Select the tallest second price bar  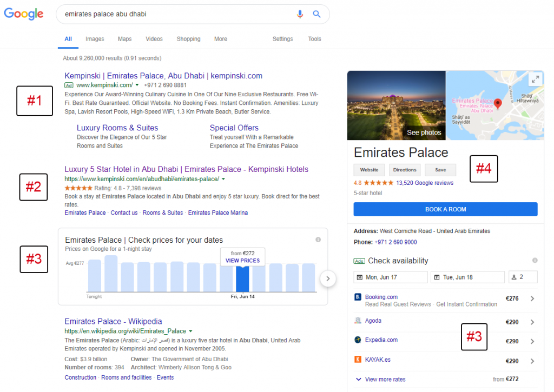click(x=111, y=274)
